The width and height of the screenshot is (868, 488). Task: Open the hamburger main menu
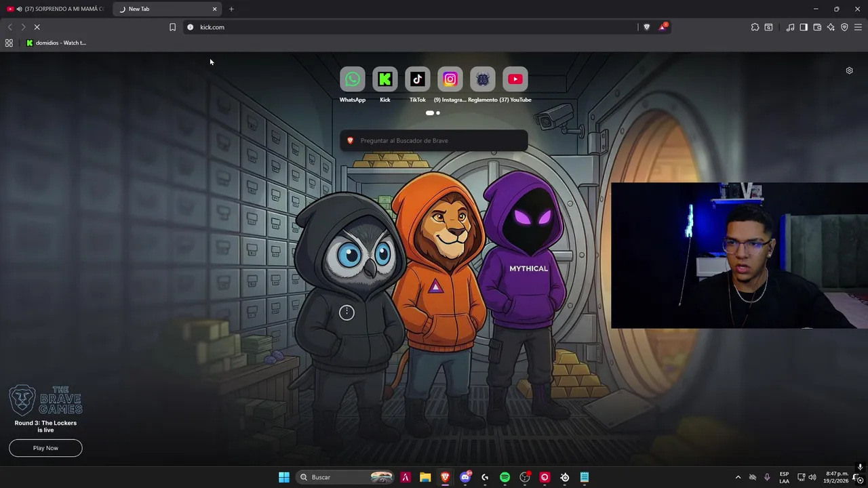coord(858,27)
